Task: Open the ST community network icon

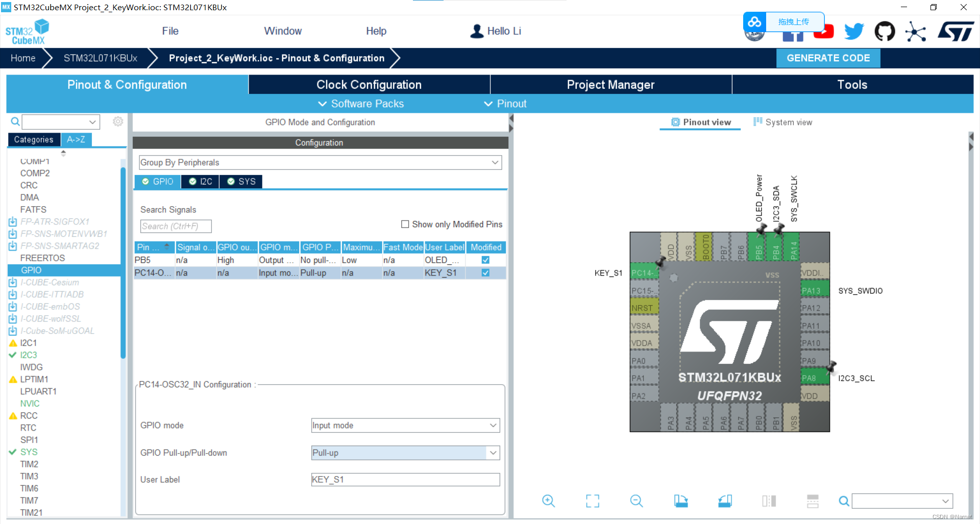Action: (916, 32)
